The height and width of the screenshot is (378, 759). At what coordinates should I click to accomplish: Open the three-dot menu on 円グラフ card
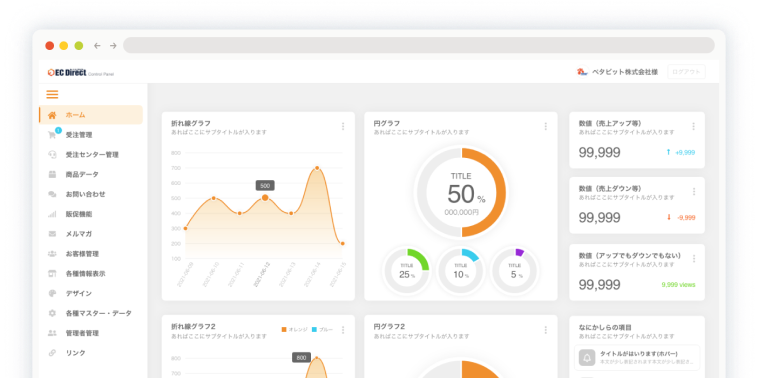(546, 126)
